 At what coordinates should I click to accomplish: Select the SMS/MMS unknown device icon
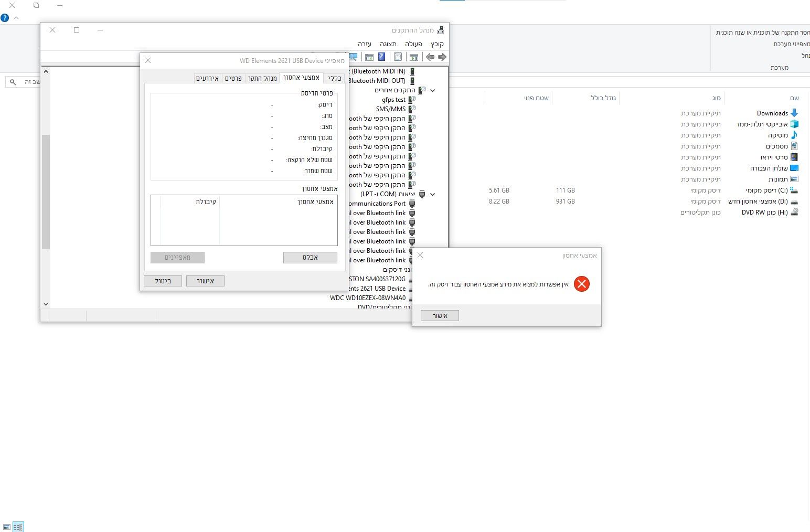pyautogui.click(x=412, y=109)
